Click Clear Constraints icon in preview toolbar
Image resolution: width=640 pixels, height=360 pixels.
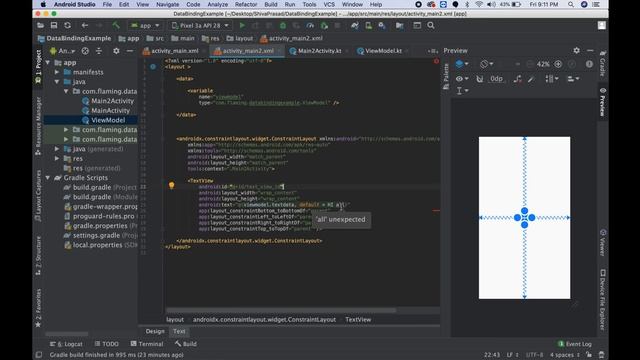[518, 79]
